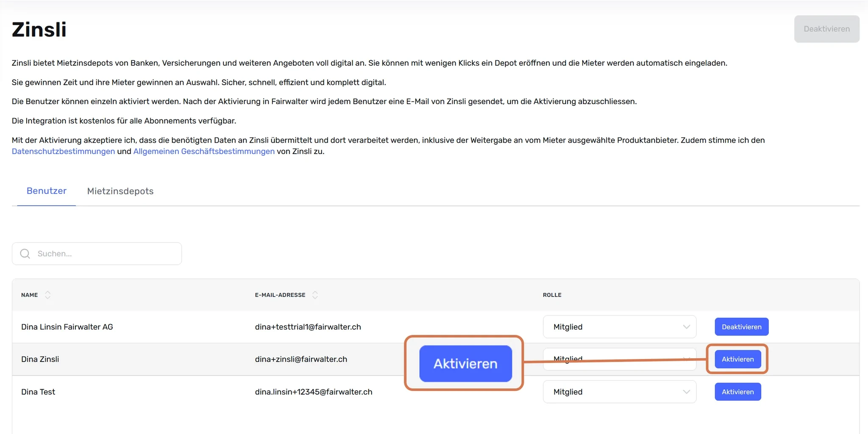Select the name Dina Test
The image size is (868, 434).
click(x=38, y=392)
